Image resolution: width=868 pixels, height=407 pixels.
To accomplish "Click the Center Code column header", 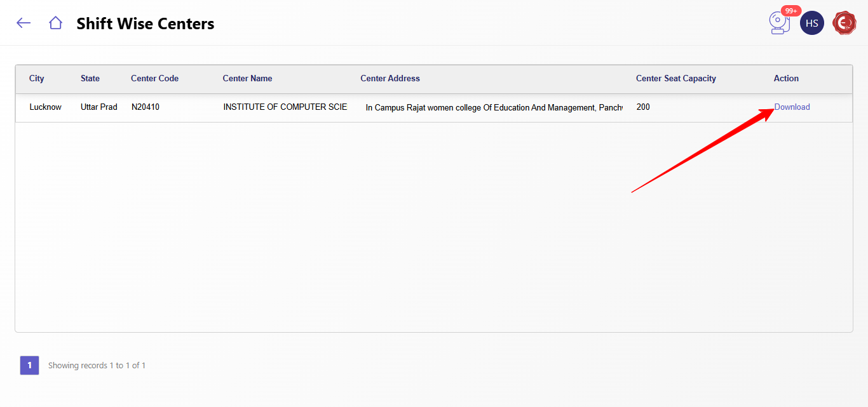I will pyautogui.click(x=154, y=79).
